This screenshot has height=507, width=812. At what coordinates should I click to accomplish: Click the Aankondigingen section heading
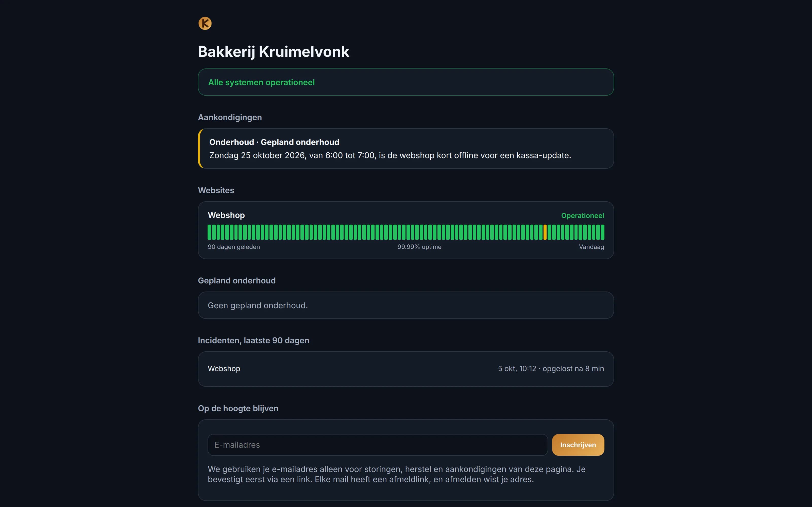coord(230,117)
